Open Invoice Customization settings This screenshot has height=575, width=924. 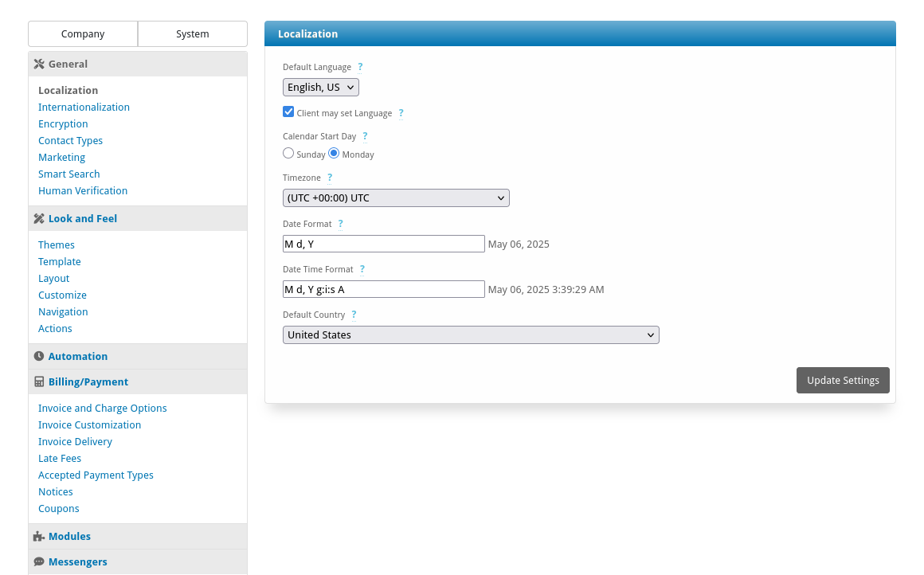coord(89,424)
